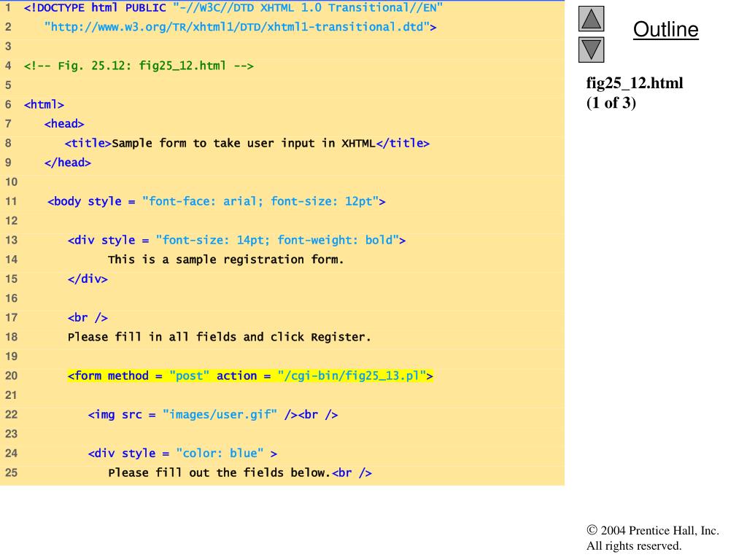The image size is (747, 560).
Task: Click the DOCTYPE declaration on line 1
Action: [233, 7]
